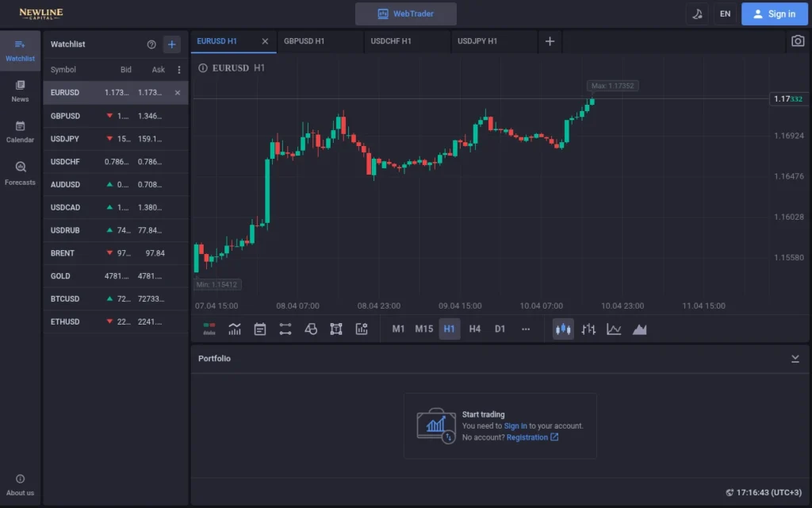Toggle dark/light theme with moon icon

[x=697, y=13]
